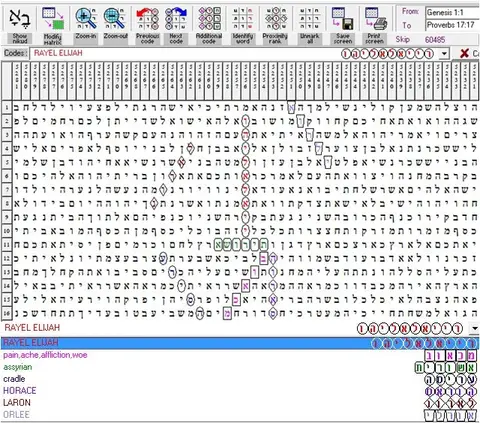The image size is (480, 423).
Task: Click the row number 5 header
Action: [x=7, y=162]
